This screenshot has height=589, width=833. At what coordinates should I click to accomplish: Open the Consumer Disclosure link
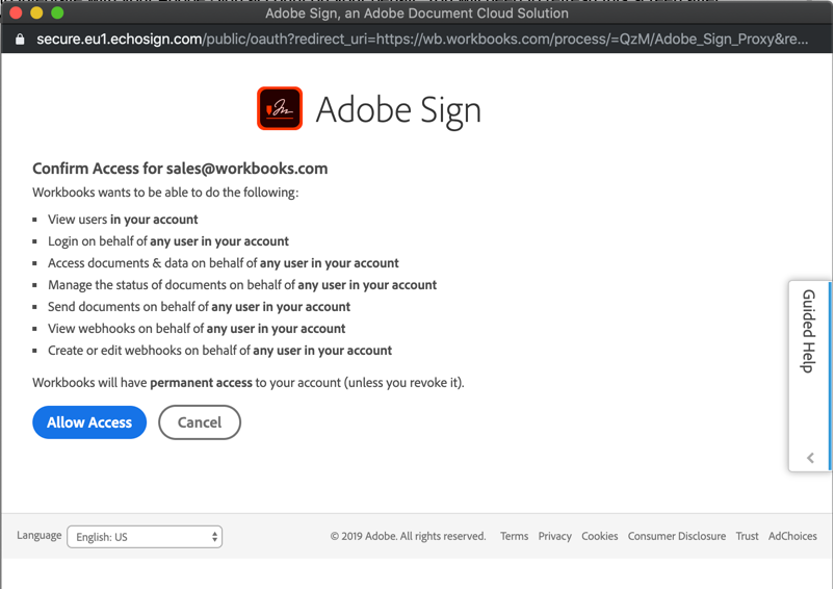click(x=677, y=536)
